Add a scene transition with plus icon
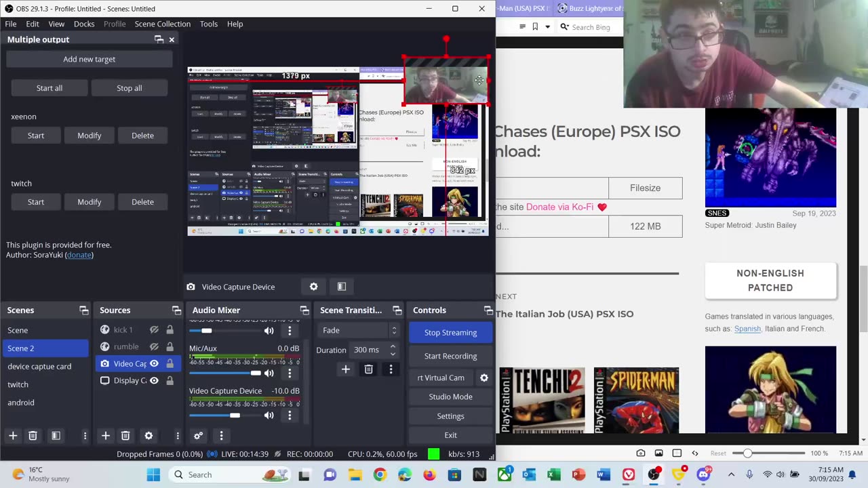This screenshot has width=868, height=488. tap(345, 369)
